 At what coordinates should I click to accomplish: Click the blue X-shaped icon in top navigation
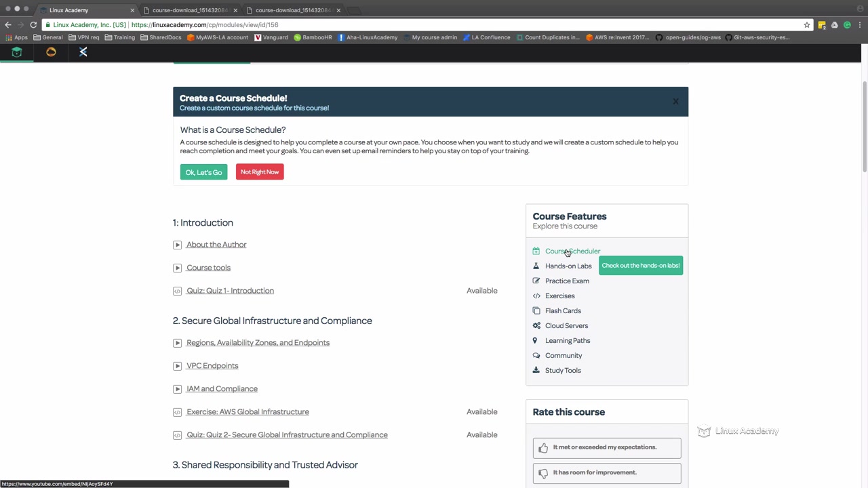[x=83, y=52]
